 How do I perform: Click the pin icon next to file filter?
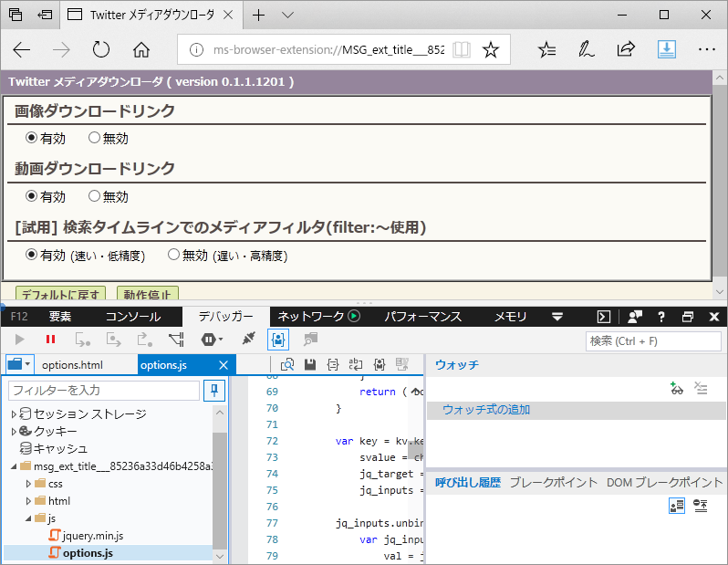(x=214, y=391)
